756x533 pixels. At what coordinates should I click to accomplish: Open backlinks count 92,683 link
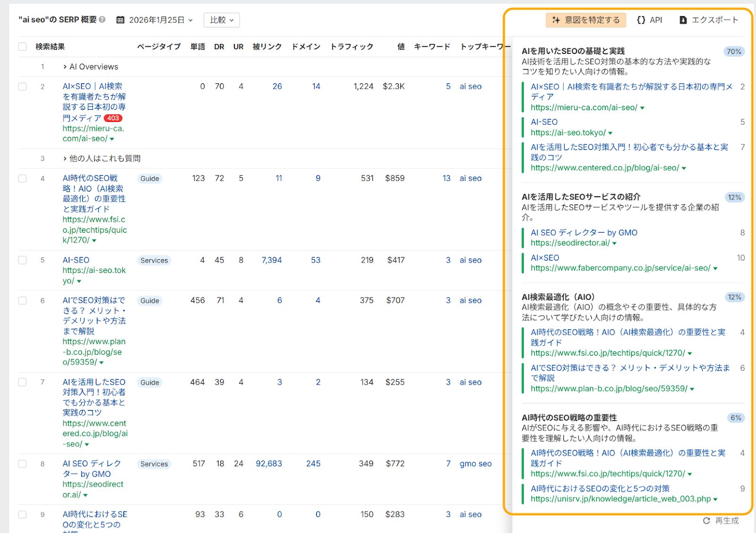click(268, 463)
